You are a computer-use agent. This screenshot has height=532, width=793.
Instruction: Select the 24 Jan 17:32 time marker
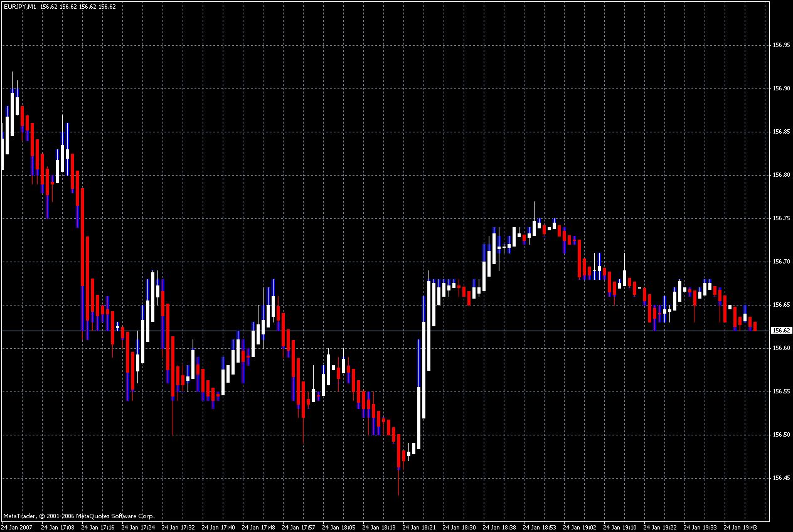pyautogui.click(x=178, y=527)
